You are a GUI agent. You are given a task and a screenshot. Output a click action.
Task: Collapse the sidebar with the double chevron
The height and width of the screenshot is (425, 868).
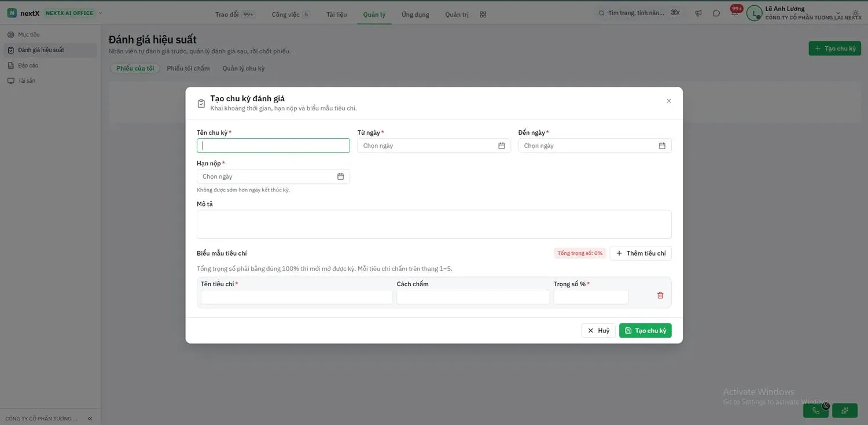[x=90, y=419]
